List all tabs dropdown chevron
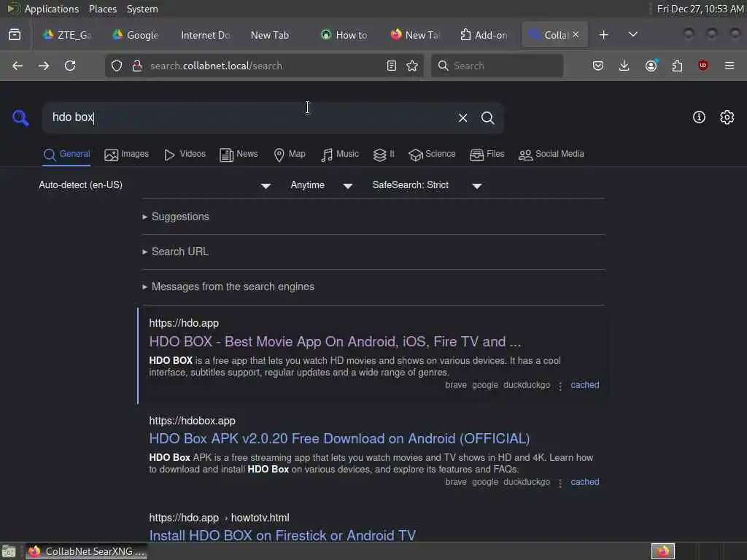The width and height of the screenshot is (747, 560). [x=633, y=34]
